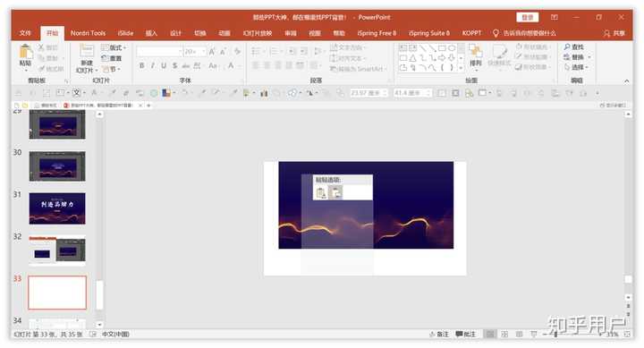This screenshot has width=644, height=348.
Task: Select the oval shape in gallery
Action: click(x=452, y=48)
